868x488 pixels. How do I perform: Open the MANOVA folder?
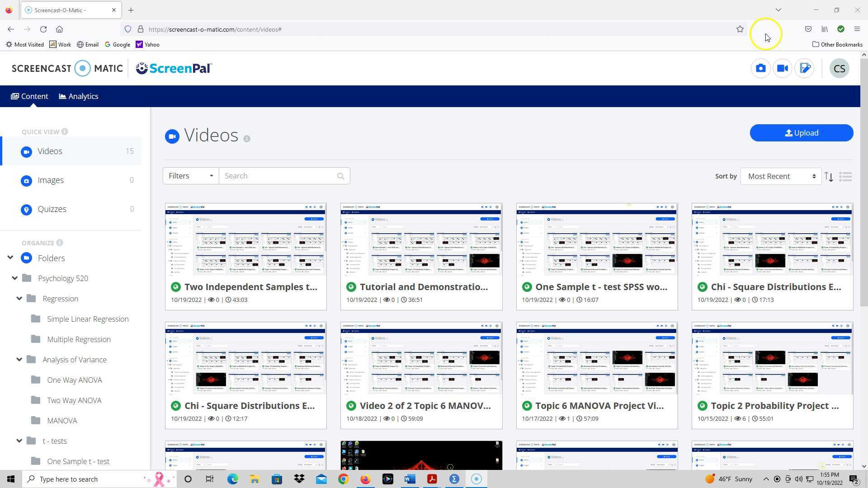62,421
